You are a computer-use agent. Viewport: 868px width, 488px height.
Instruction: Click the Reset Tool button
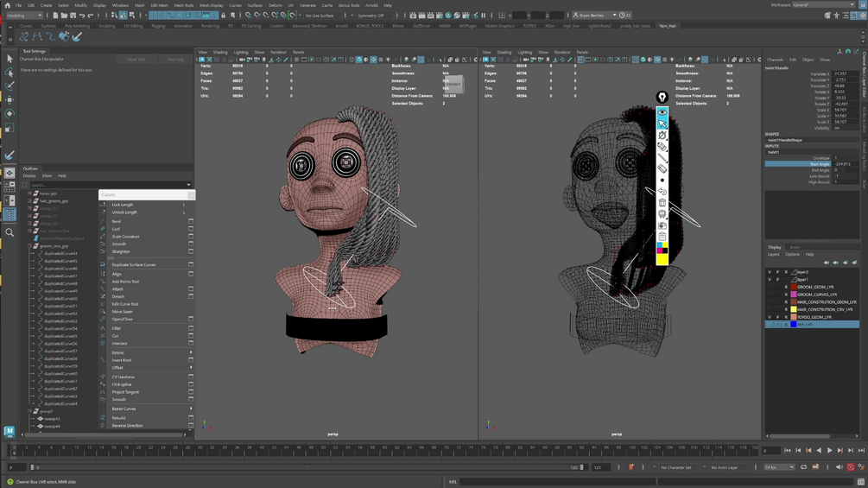pyautogui.click(x=136, y=60)
